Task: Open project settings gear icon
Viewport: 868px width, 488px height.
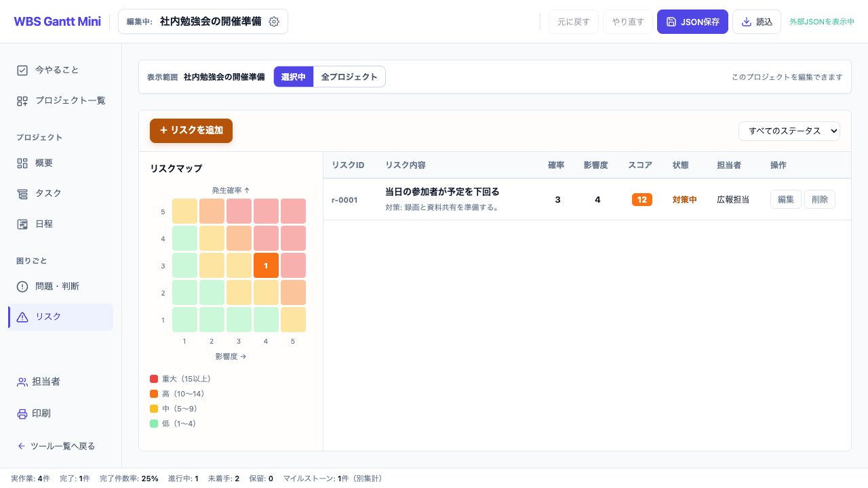Action: coord(274,22)
